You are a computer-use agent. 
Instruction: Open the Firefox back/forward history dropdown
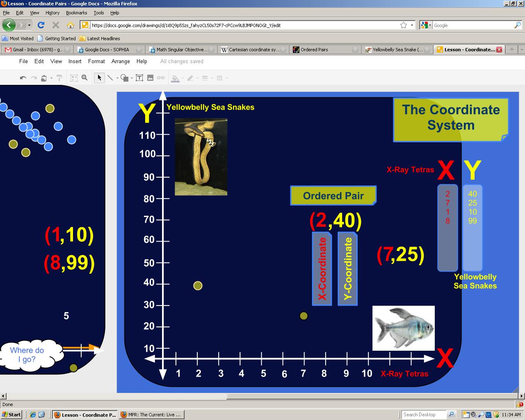(x=29, y=25)
